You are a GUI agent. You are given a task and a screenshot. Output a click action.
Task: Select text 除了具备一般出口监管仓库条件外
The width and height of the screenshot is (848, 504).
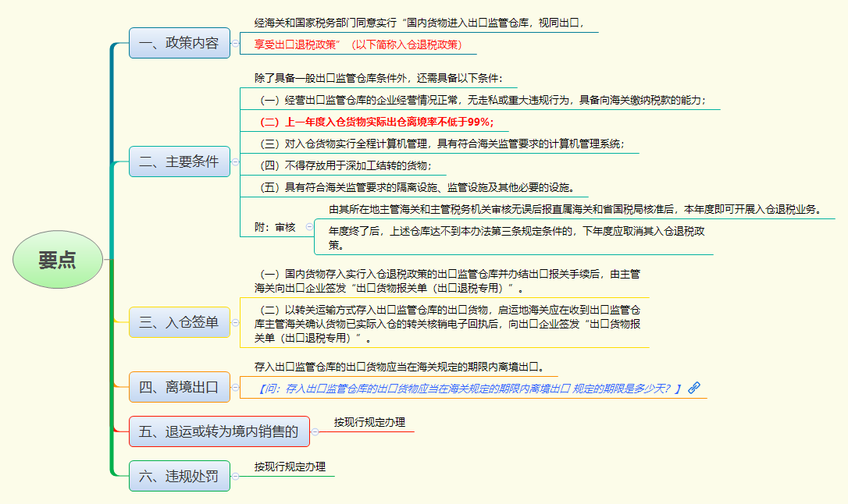tap(379, 78)
